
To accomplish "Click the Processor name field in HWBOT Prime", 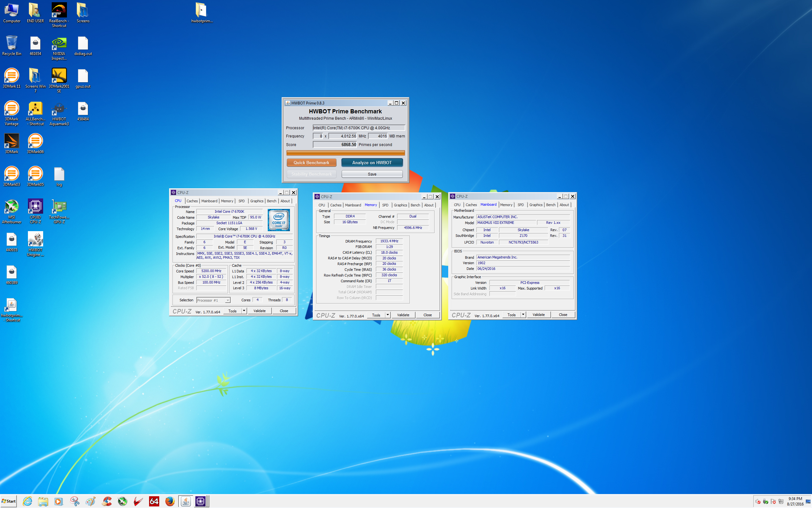I will click(x=359, y=128).
